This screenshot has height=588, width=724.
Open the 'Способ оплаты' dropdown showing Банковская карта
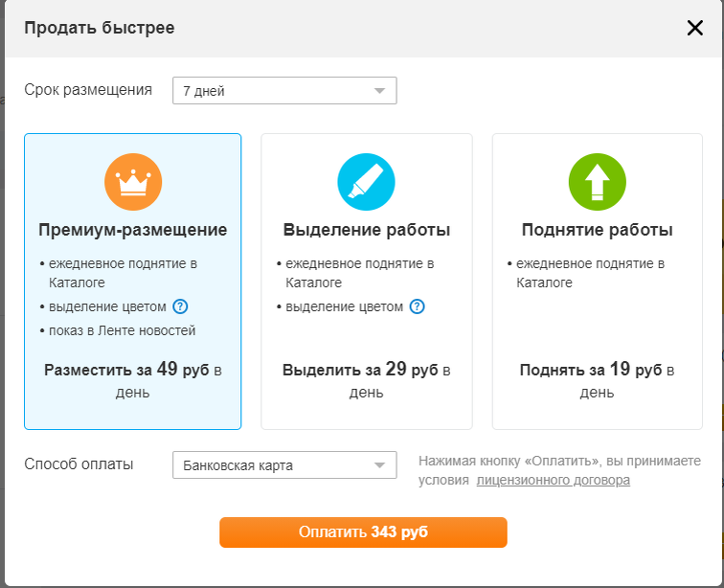click(x=284, y=465)
